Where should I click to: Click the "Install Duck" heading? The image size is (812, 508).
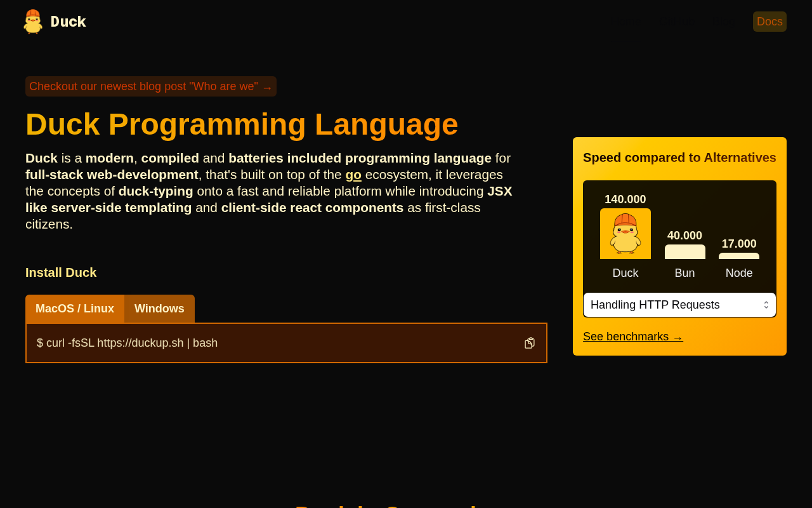[61, 272]
